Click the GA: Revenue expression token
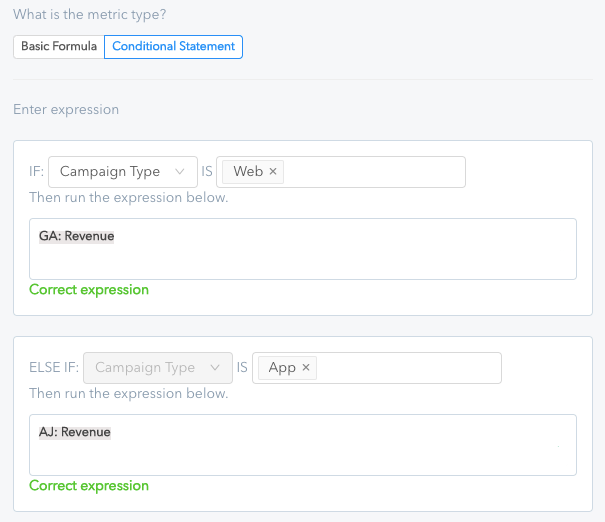The image size is (605, 522). pyautogui.click(x=76, y=236)
